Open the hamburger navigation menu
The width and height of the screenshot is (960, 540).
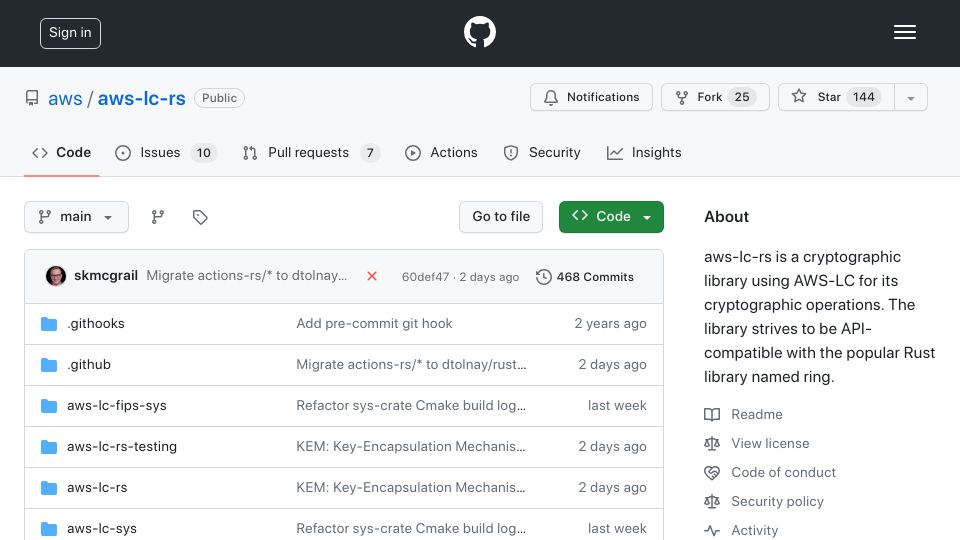click(x=904, y=32)
